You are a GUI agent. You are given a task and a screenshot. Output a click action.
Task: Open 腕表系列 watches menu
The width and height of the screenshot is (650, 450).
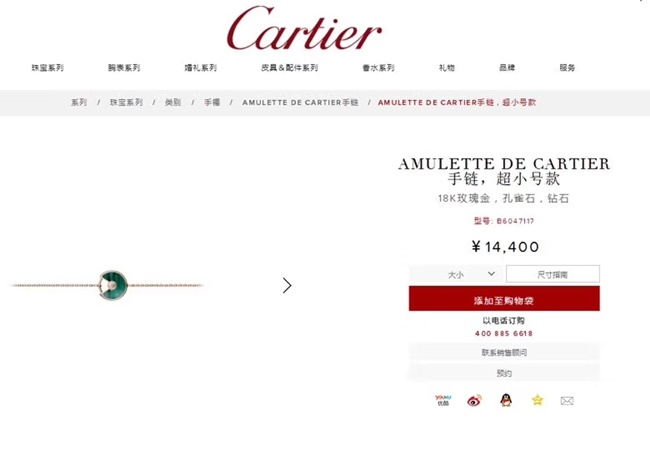point(124,68)
